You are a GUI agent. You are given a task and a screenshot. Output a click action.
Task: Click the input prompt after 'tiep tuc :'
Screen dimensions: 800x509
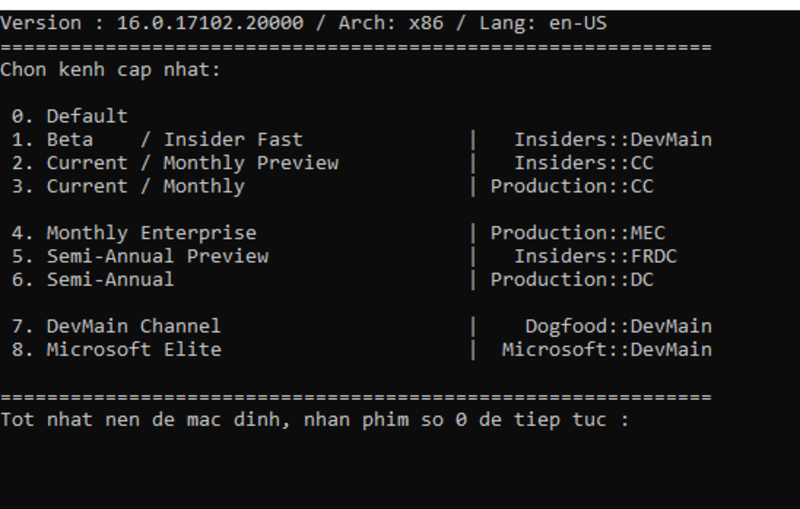pyautogui.click(x=643, y=420)
